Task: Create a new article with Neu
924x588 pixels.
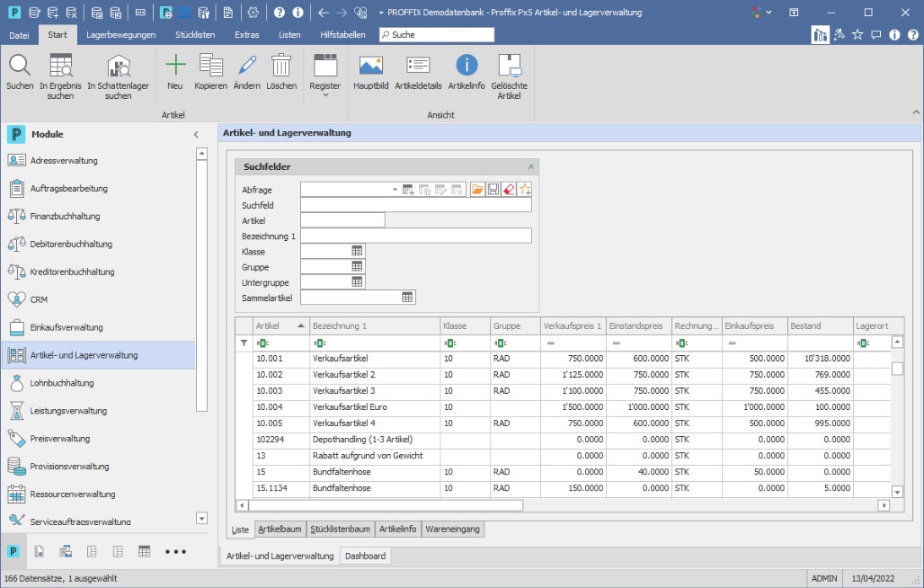Action: click(x=175, y=72)
